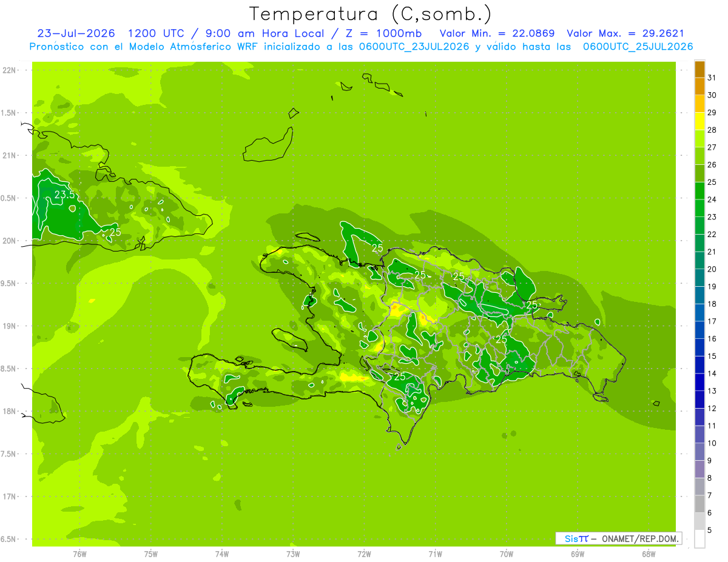Screen dimensions: 728x562
Task: Pick the gray 7 degree legend swatch
Action: (x=699, y=486)
